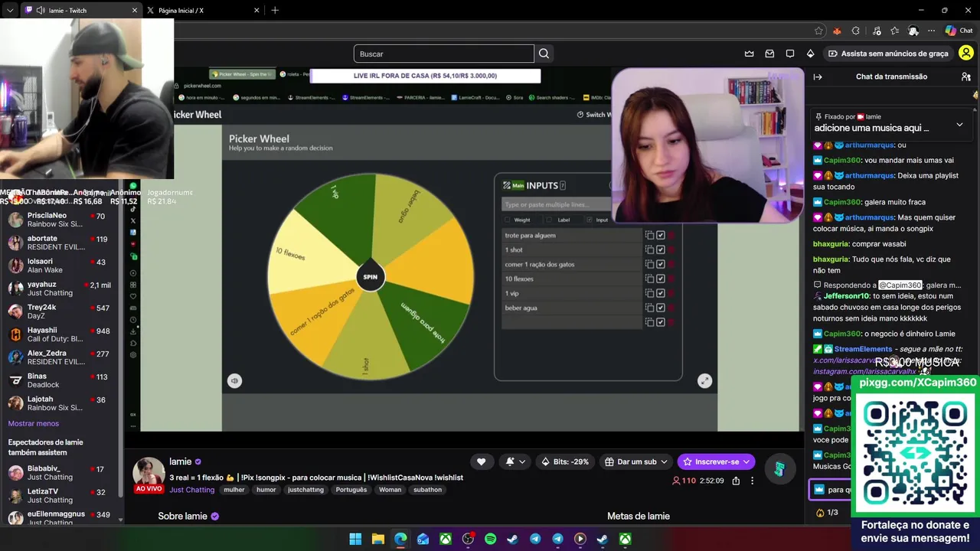
Task: Click the channel point reward icon
Action: tap(779, 469)
